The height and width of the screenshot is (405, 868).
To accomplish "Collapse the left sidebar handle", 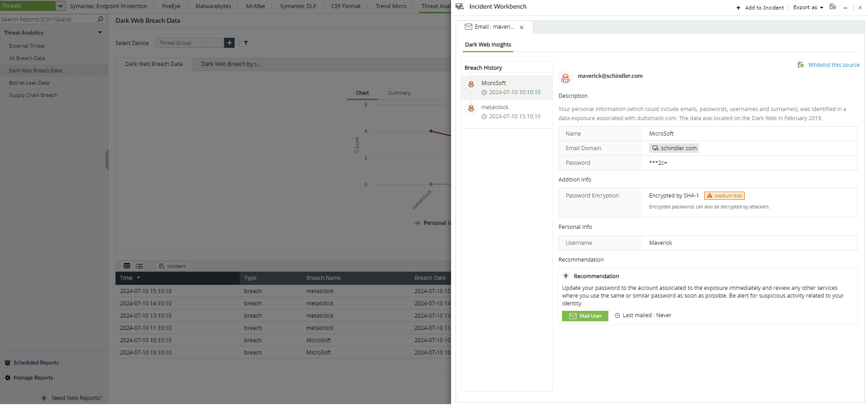I will coord(107,160).
